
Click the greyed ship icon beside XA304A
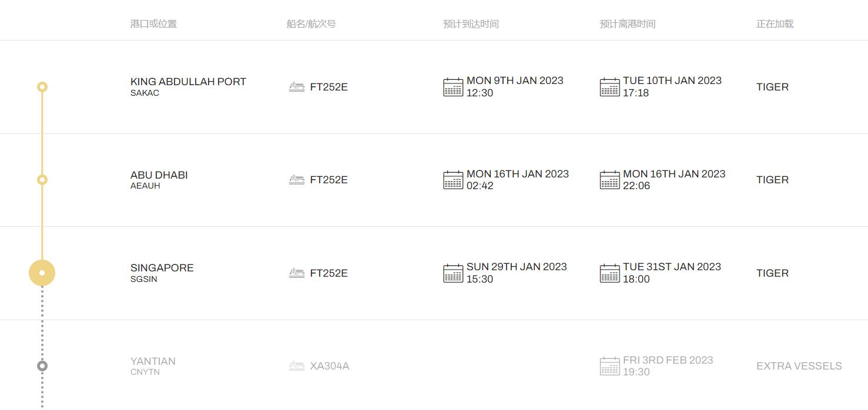297,366
